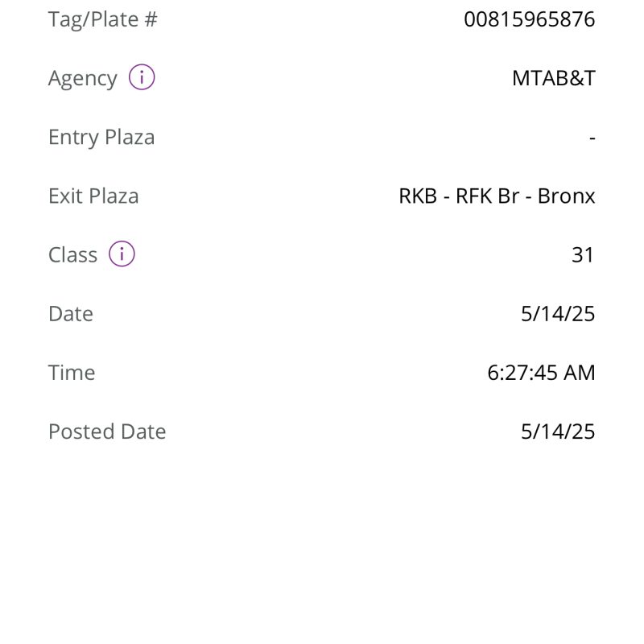Click the Class label
Image resolution: width=644 pixels, height=644 pixels.
click(x=72, y=254)
